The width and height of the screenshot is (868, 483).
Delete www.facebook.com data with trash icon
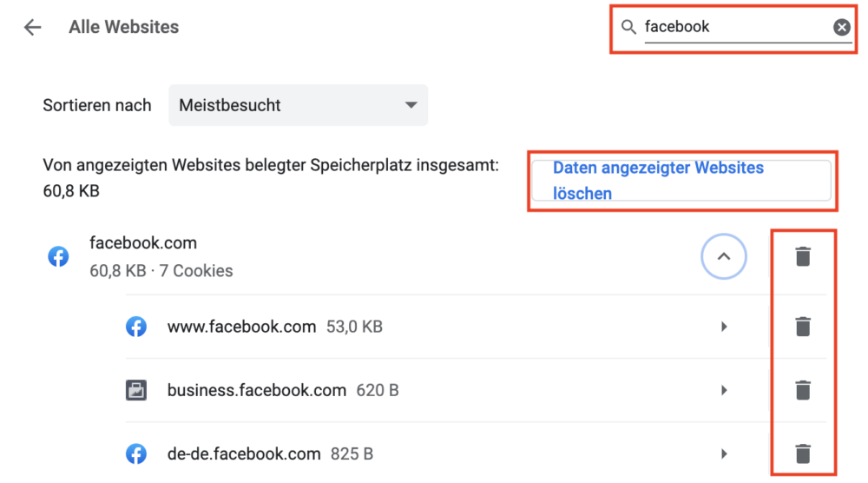pyautogui.click(x=803, y=327)
